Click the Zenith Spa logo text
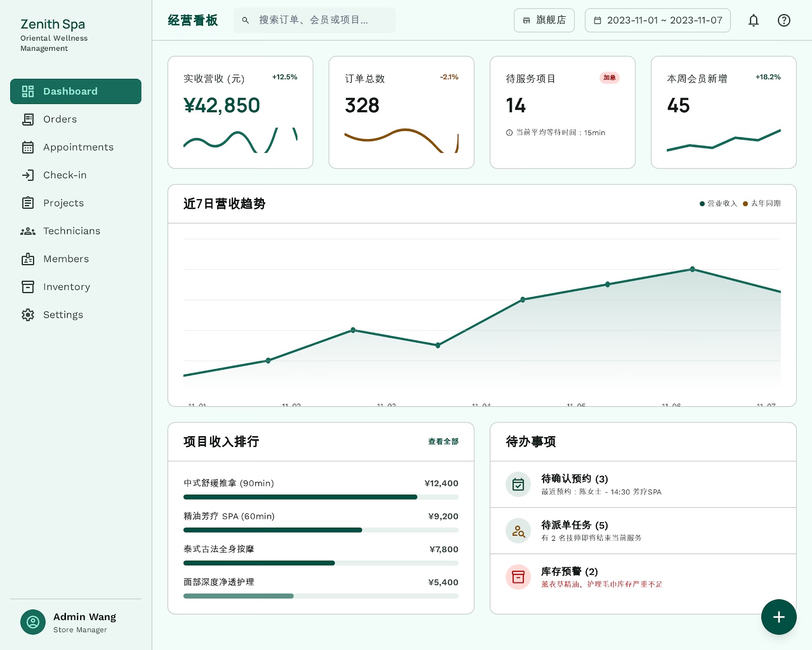Image resolution: width=812 pixels, height=650 pixels. pos(53,24)
